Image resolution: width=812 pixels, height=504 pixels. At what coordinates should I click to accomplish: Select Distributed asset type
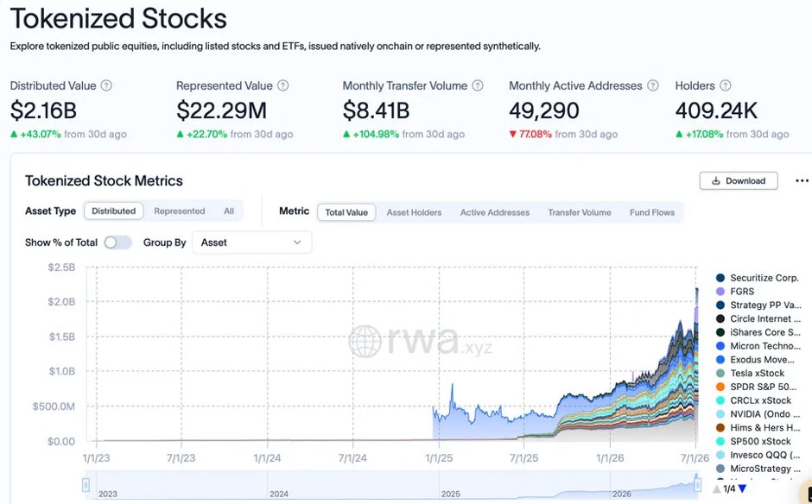coord(114,211)
